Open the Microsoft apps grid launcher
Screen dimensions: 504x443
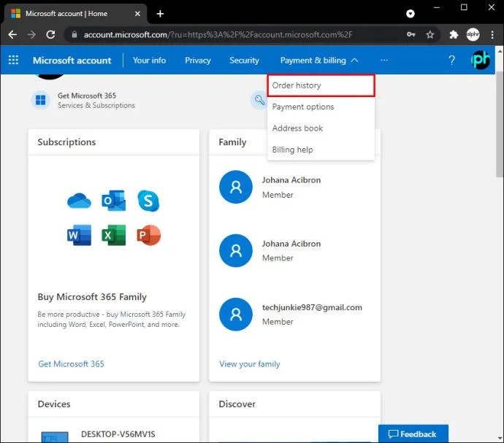13,60
